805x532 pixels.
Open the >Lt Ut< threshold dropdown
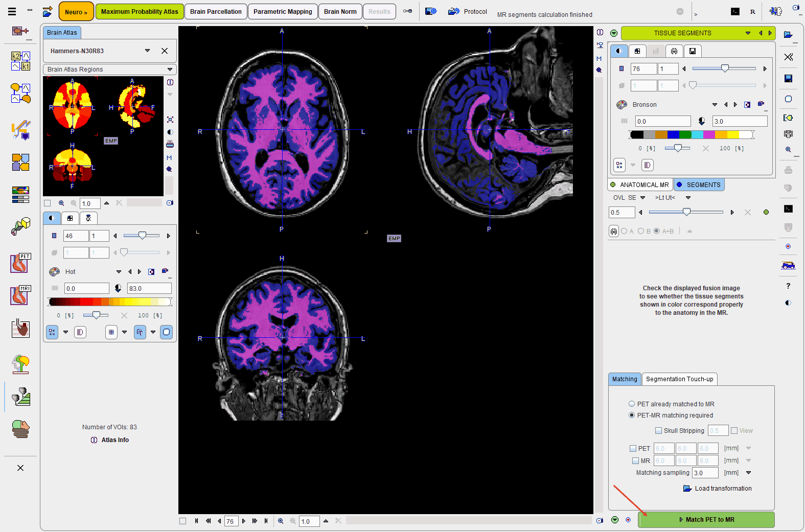[x=688, y=197]
